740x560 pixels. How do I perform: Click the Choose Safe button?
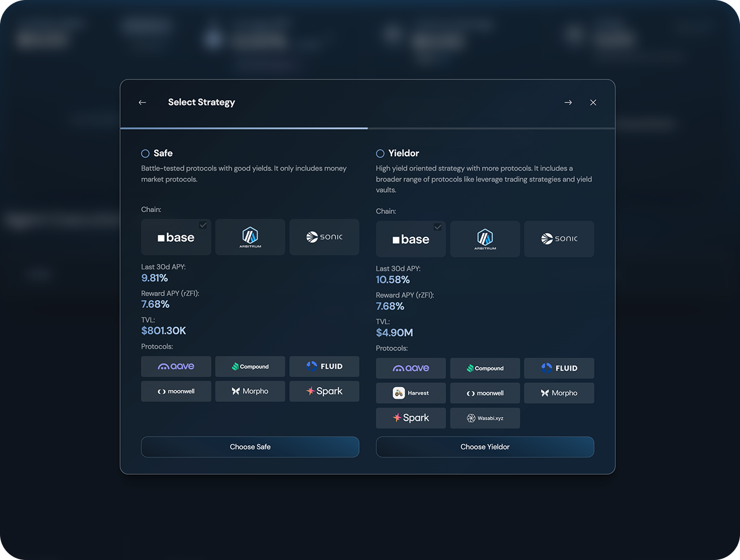click(250, 447)
